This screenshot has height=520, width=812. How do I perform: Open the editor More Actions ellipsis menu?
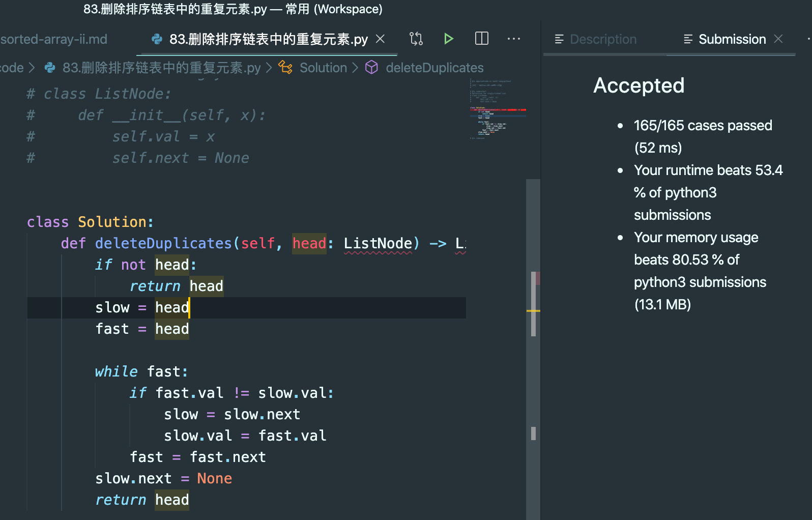coord(514,39)
